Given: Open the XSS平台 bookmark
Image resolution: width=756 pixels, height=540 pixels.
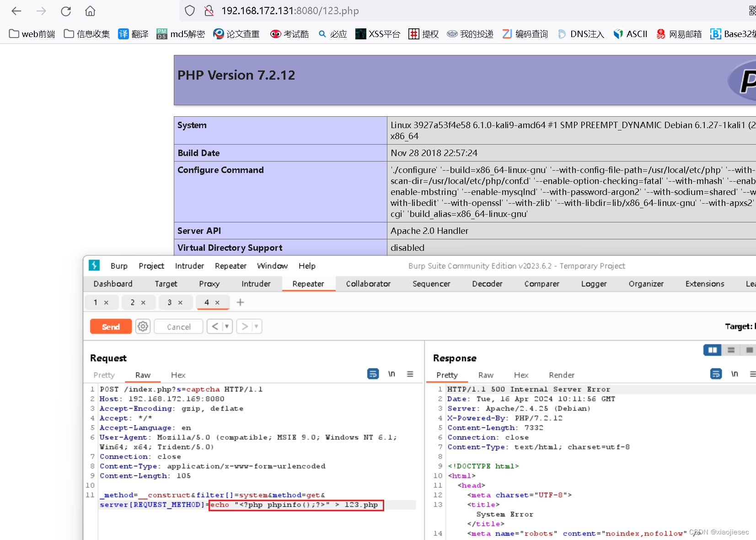Looking at the screenshot, I should (x=377, y=33).
